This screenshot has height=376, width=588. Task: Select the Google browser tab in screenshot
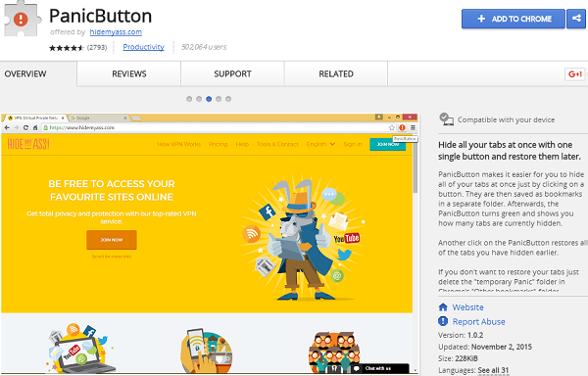pyautogui.click(x=99, y=117)
